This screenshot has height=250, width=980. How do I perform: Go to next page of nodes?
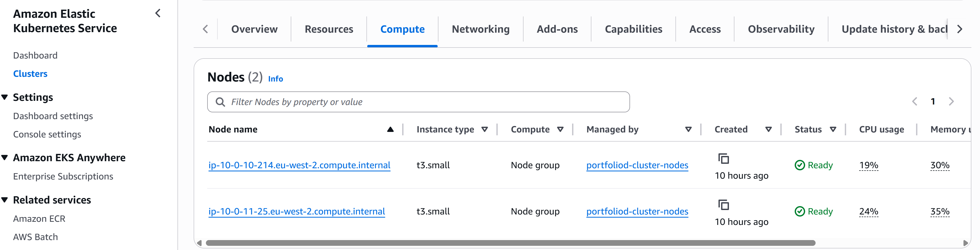[951, 101]
